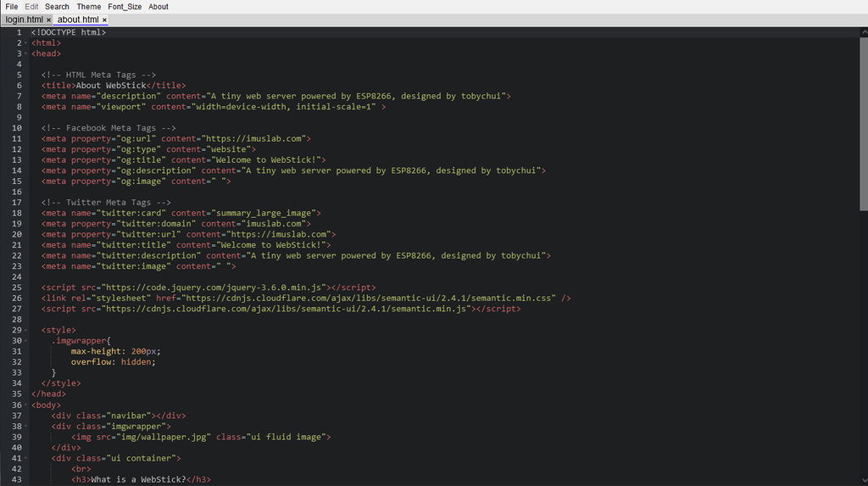The width and height of the screenshot is (868, 486).
Task: Fold the style block on line 29
Action: click(x=26, y=330)
